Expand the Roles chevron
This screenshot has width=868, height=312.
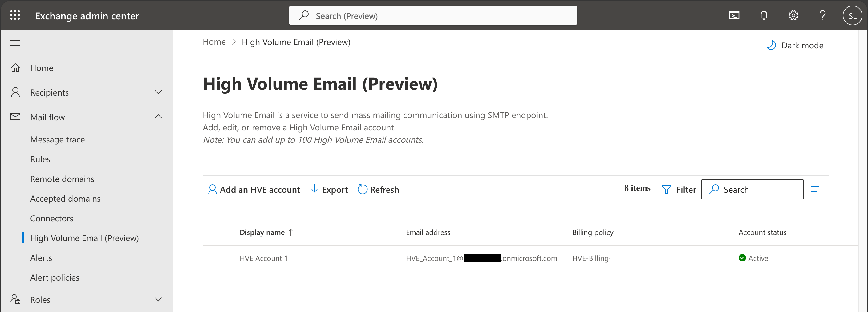158,299
